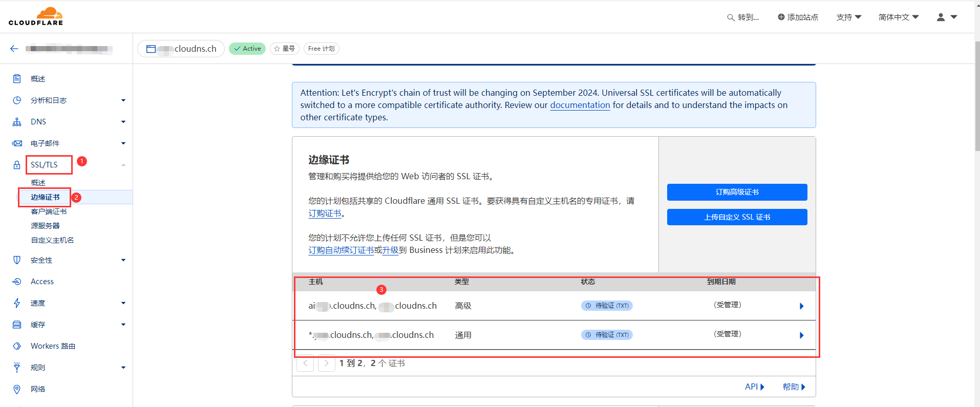This screenshot has height=407, width=980.
Task: Expand the 规则 section
Action: 123,368
